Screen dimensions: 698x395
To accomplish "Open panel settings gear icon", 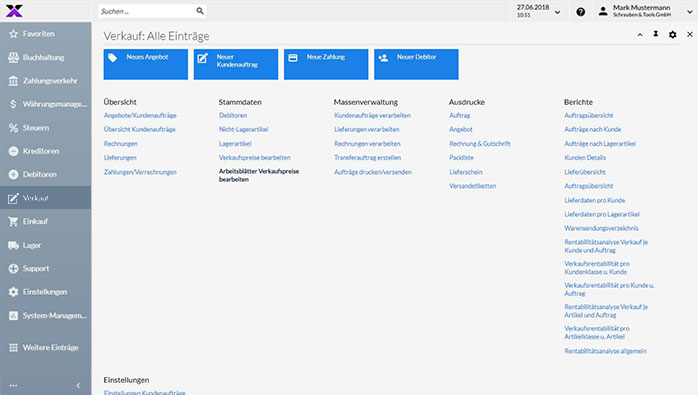I will (x=673, y=34).
